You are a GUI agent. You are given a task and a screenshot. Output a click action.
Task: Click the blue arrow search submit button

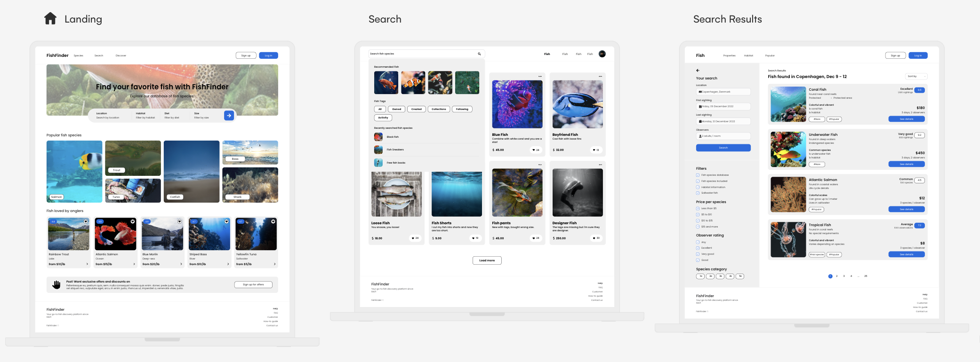(229, 115)
